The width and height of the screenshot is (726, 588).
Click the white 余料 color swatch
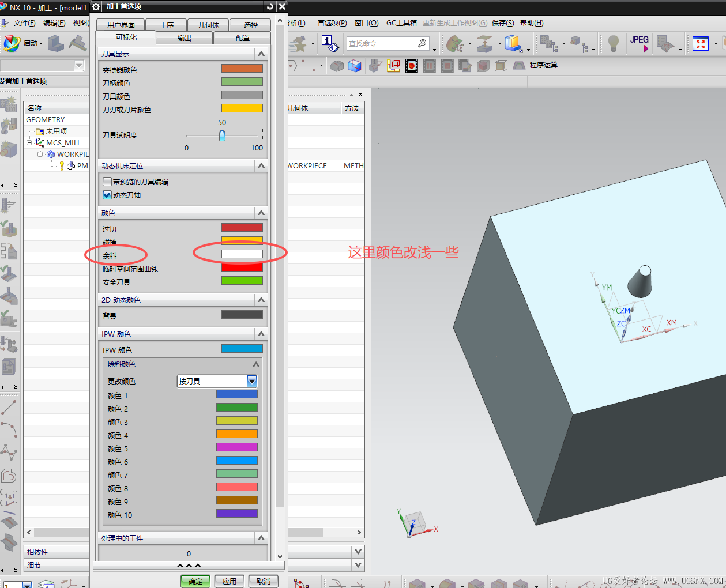coord(242,254)
